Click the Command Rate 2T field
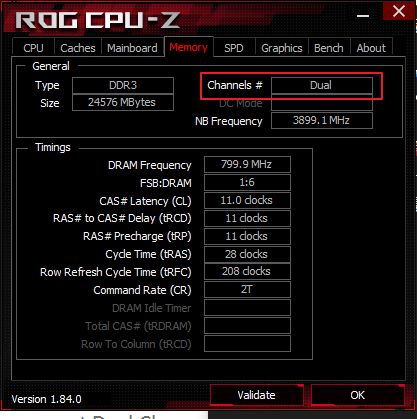417x419 pixels. pyautogui.click(x=247, y=290)
